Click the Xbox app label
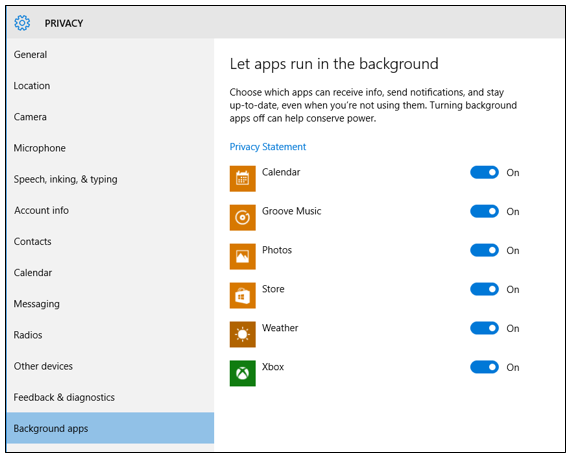The image size is (574, 462). [273, 366]
